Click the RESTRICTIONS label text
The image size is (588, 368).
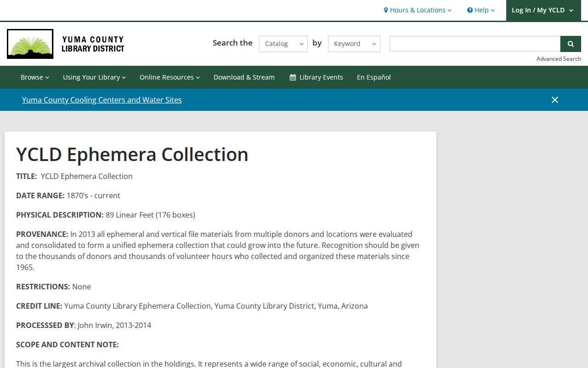pyautogui.click(x=43, y=287)
